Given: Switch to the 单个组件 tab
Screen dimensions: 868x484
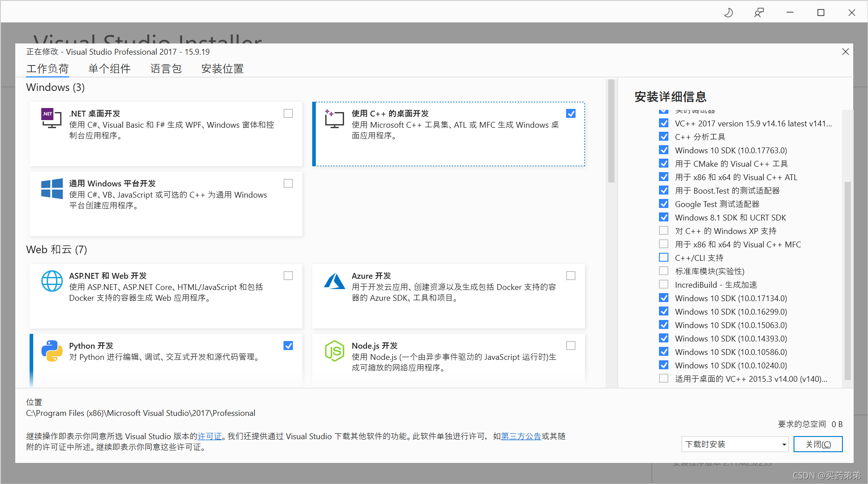Looking at the screenshot, I should pos(109,69).
